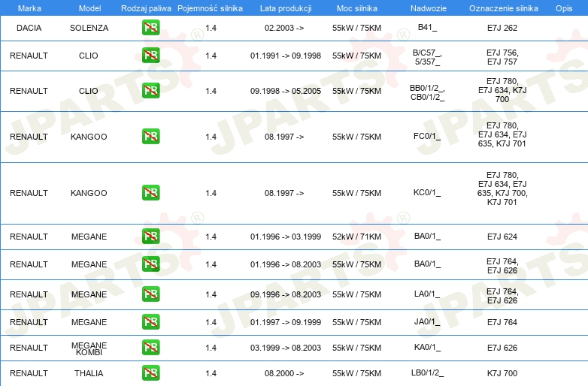Click the THALIA model cell
The height and width of the screenshot is (386, 588).
(89, 373)
